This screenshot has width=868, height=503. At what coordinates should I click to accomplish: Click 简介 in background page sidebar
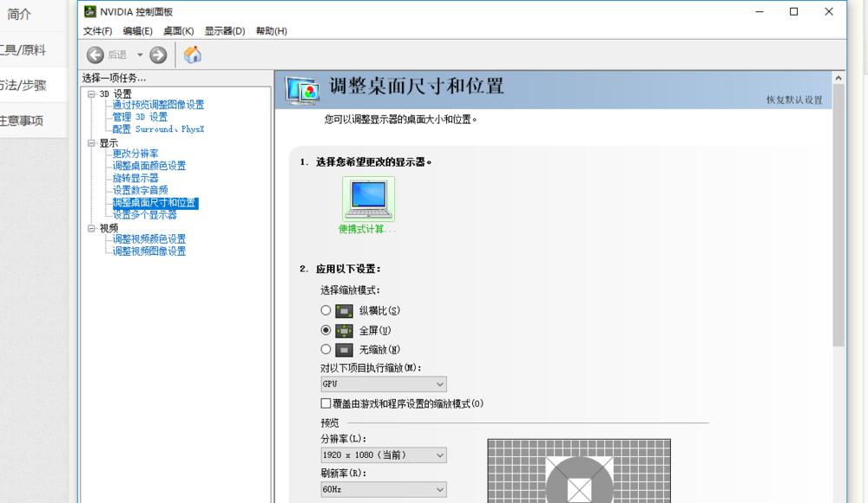[19, 15]
